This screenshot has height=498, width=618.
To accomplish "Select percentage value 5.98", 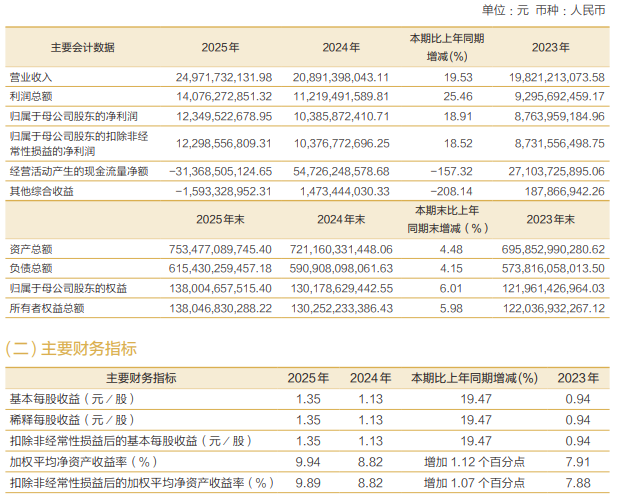I will pos(451,308).
